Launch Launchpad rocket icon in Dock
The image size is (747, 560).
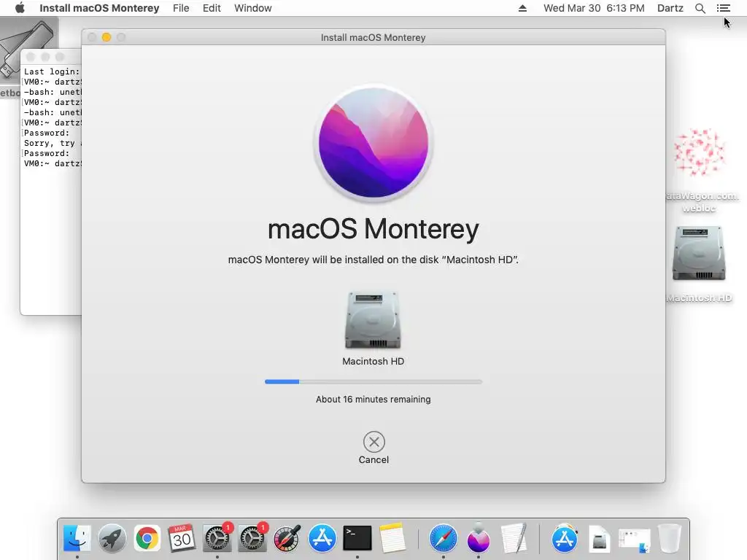click(112, 539)
